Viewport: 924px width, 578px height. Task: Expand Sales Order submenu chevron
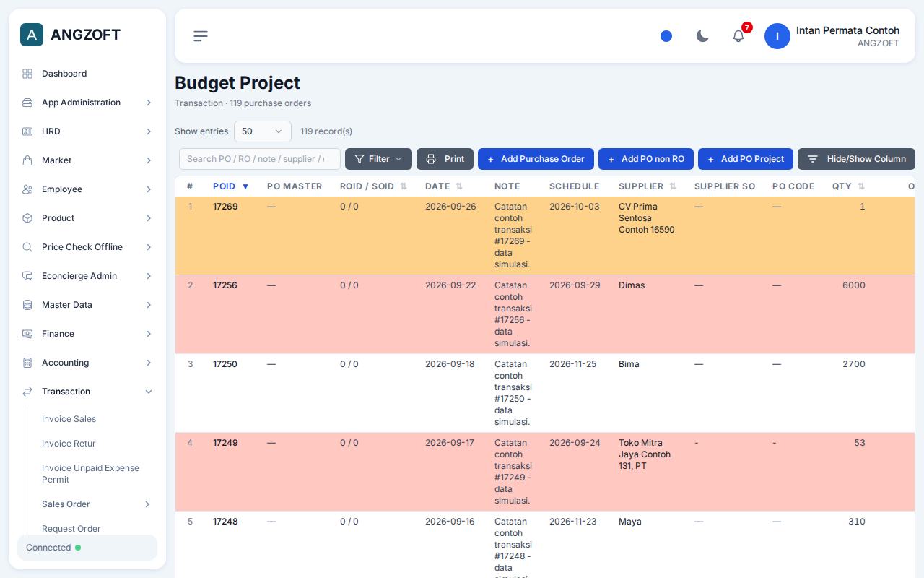(x=147, y=504)
